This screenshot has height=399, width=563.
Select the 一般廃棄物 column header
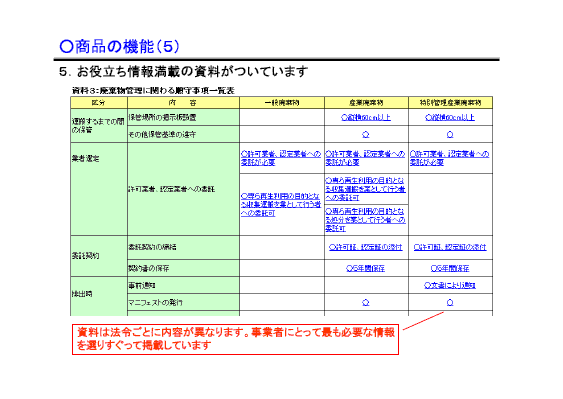(x=282, y=103)
